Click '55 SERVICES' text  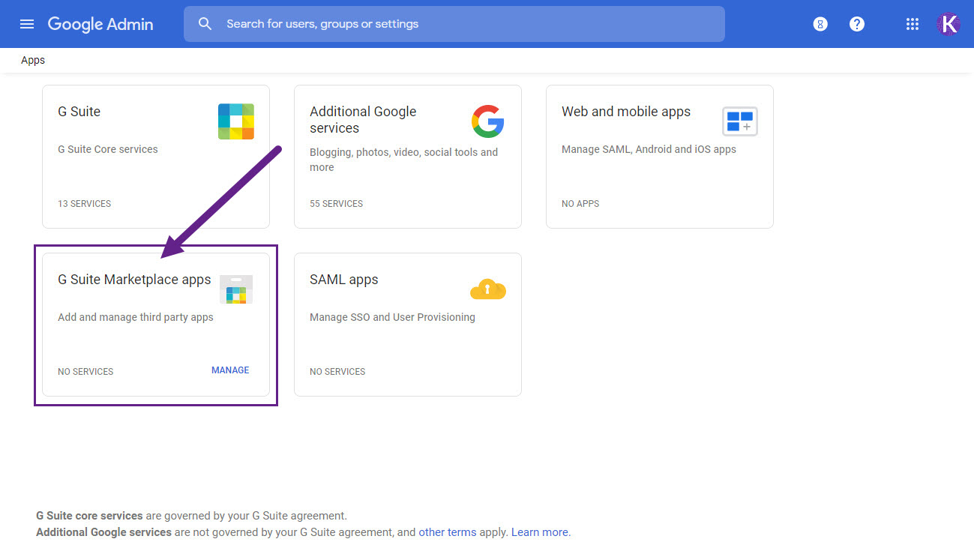pos(336,204)
